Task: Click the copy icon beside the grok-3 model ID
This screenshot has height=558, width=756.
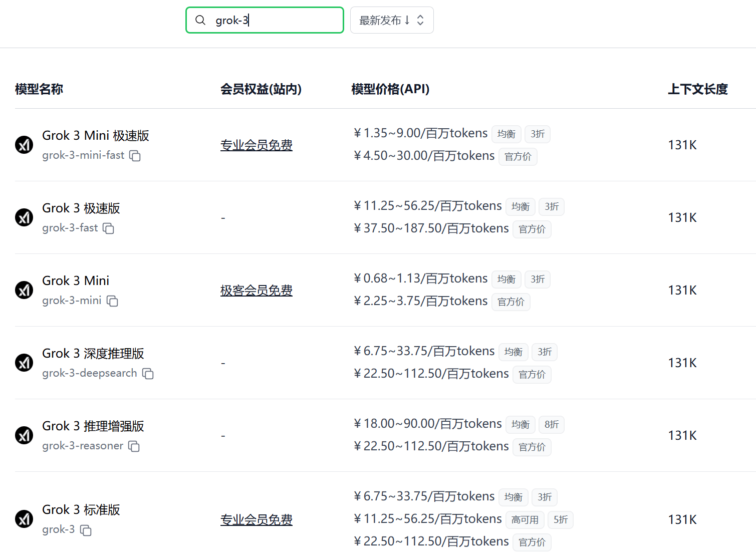Action: [x=86, y=530]
